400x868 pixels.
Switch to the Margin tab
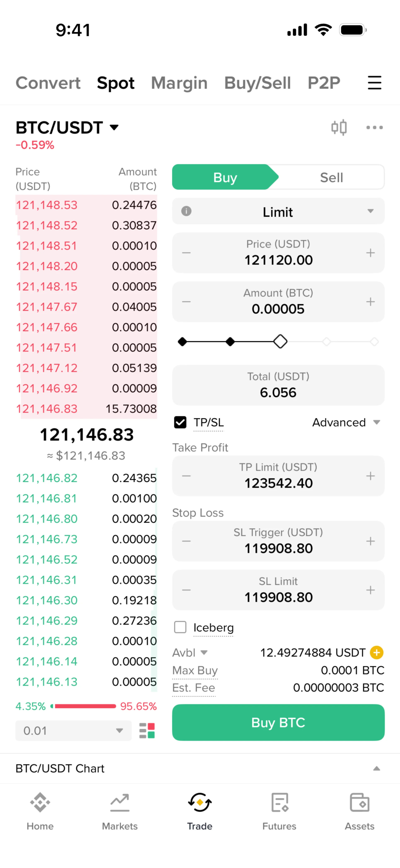pos(179,83)
